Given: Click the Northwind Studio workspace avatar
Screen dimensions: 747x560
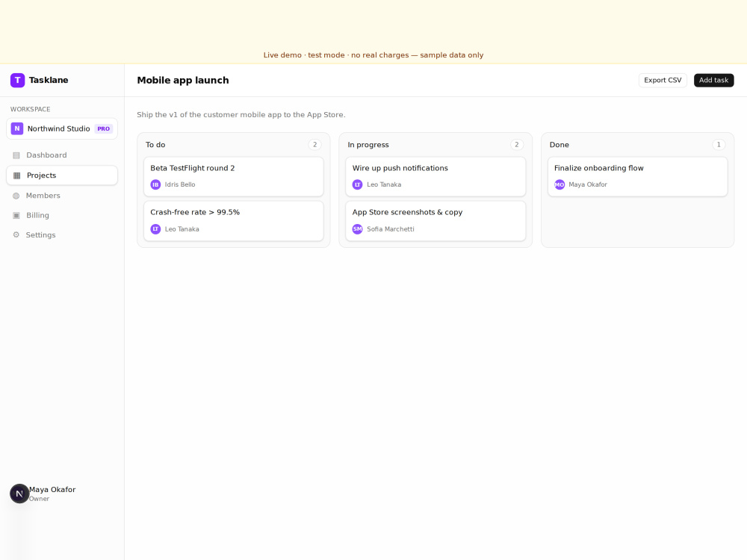Looking at the screenshot, I should (x=17, y=128).
